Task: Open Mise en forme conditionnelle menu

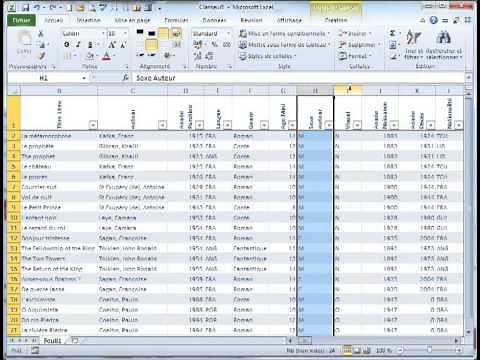Action: (284, 33)
